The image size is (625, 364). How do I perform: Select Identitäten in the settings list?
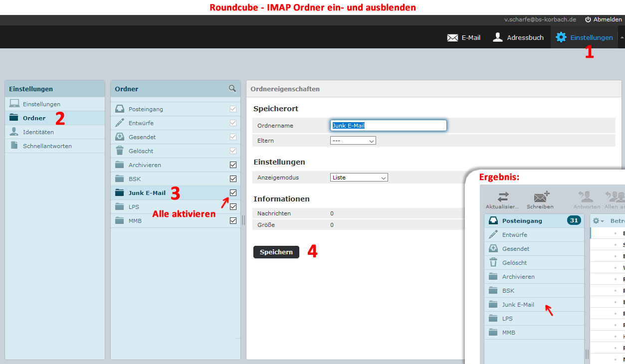55,132
